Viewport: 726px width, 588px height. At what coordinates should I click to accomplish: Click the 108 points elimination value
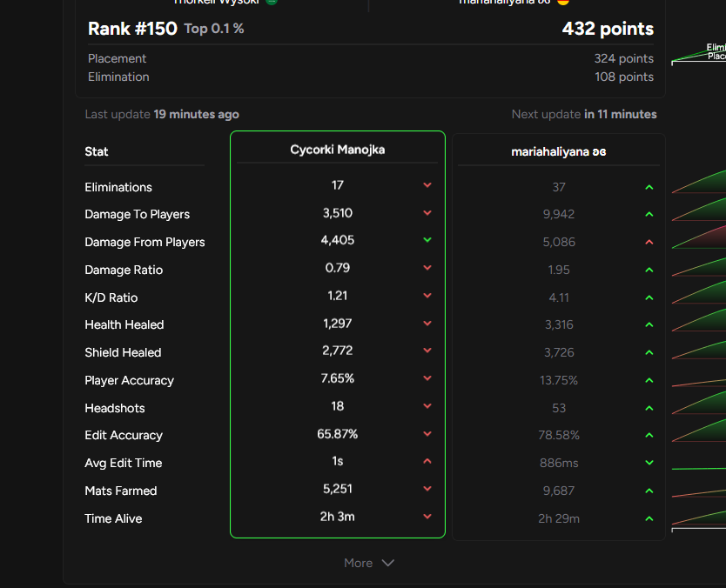point(624,77)
